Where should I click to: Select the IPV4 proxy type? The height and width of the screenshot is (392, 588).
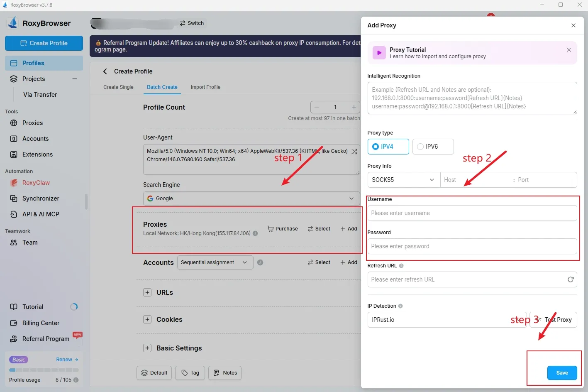tap(388, 147)
